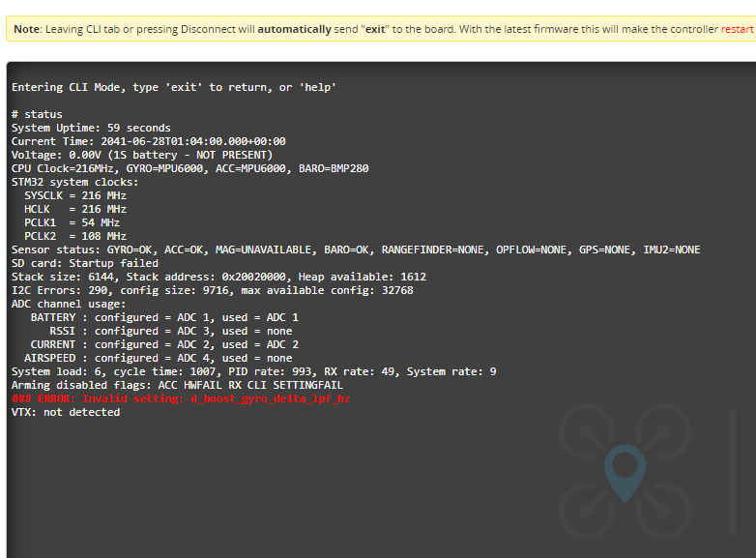Click the 'Voltage: 0.00V' battery line
The height and width of the screenshot is (558, 756).
coord(142,155)
